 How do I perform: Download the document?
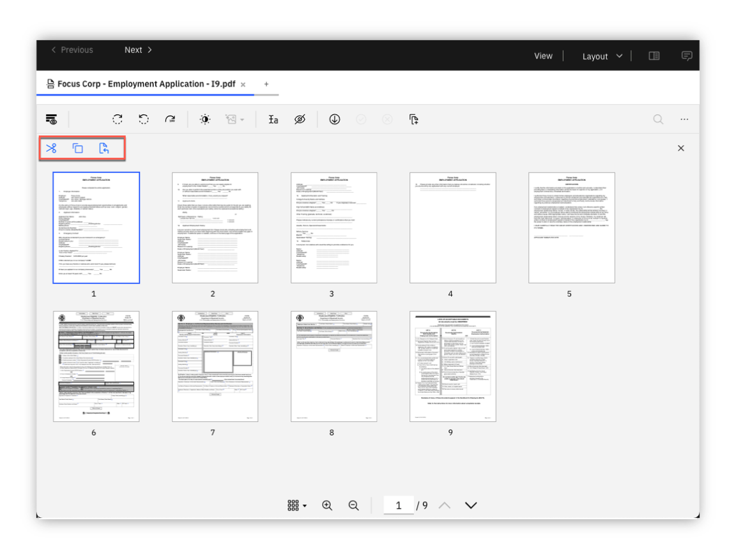coord(335,119)
